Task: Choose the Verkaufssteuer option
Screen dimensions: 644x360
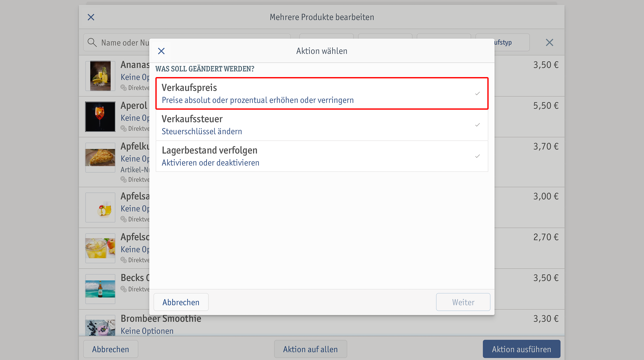Action: [322, 125]
